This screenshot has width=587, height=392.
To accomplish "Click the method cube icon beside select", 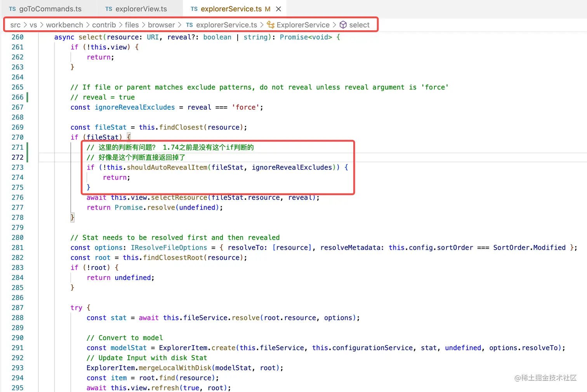I will click(x=343, y=25).
